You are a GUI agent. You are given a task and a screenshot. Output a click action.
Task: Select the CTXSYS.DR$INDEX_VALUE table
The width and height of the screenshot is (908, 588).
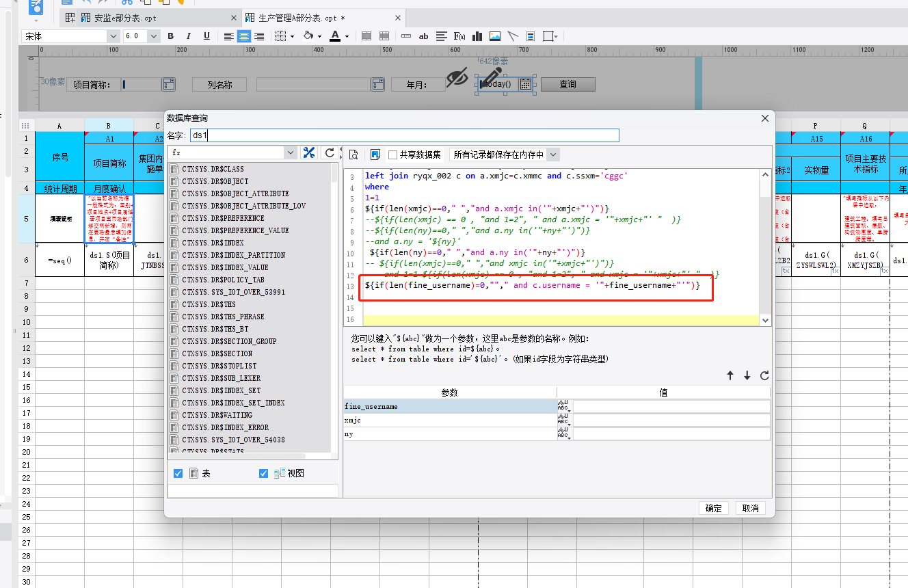(x=225, y=267)
